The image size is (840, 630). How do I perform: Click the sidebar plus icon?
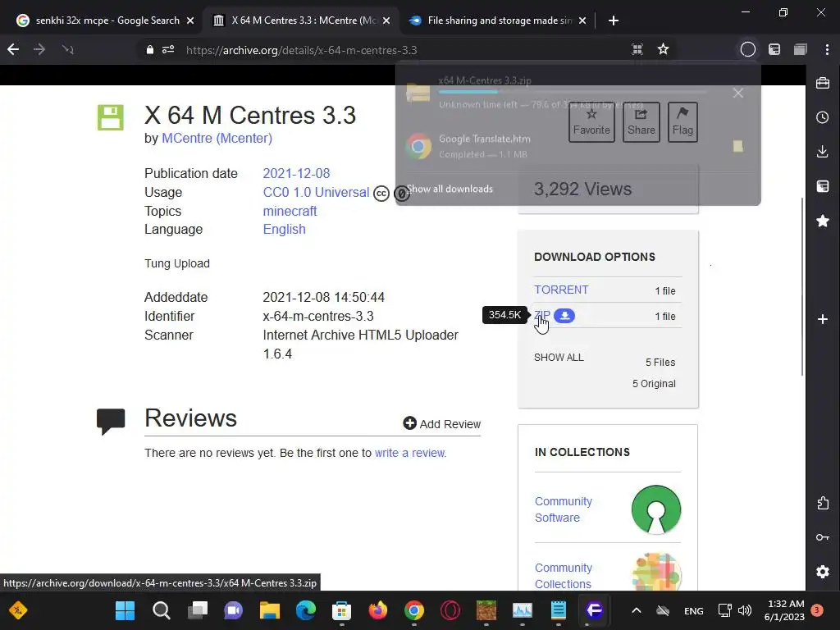(x=823, y=319)
